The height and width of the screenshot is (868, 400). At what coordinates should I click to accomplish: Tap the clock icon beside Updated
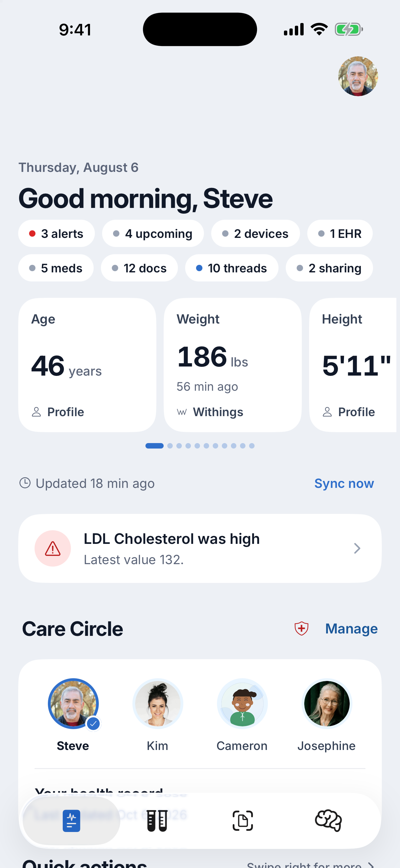click(x=25, y=483)
